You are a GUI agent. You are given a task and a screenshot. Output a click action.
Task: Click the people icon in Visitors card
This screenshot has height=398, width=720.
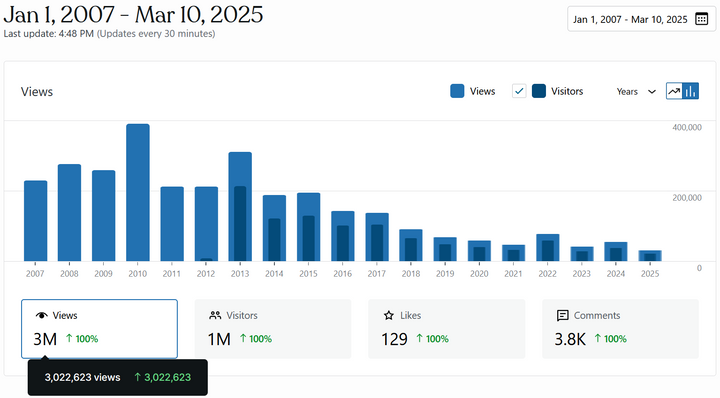coord(215,315)
